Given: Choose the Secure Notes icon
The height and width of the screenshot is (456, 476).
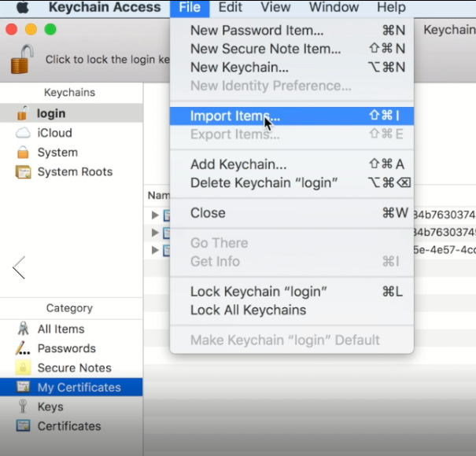Looking at the screenshot, I should coord(23,368).
